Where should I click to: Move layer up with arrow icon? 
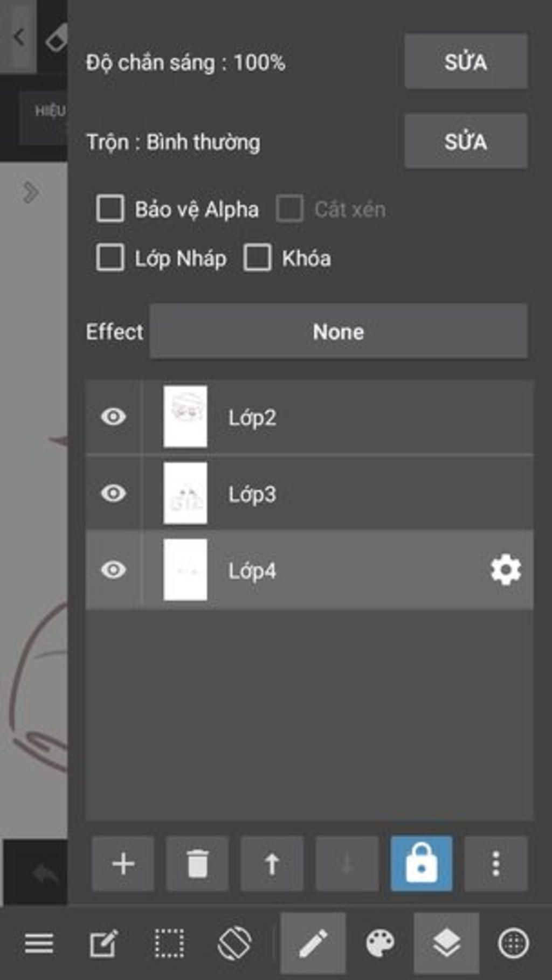272,864
